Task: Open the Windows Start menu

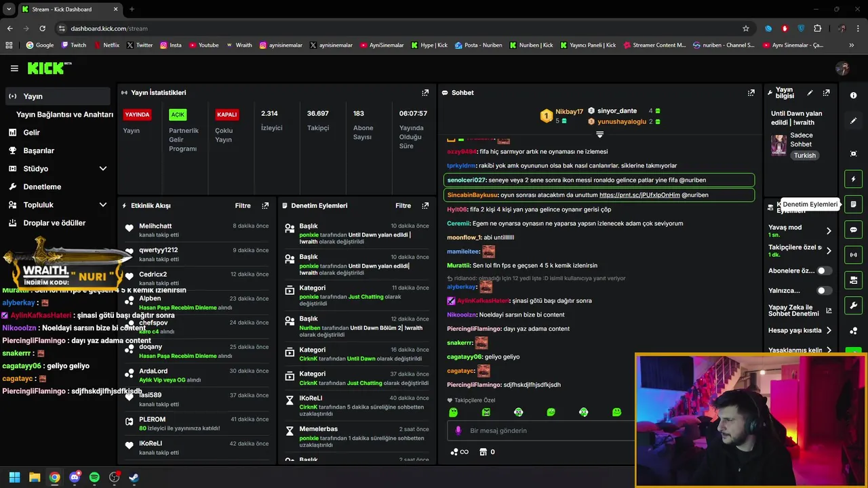Action: tap(14, 477)
